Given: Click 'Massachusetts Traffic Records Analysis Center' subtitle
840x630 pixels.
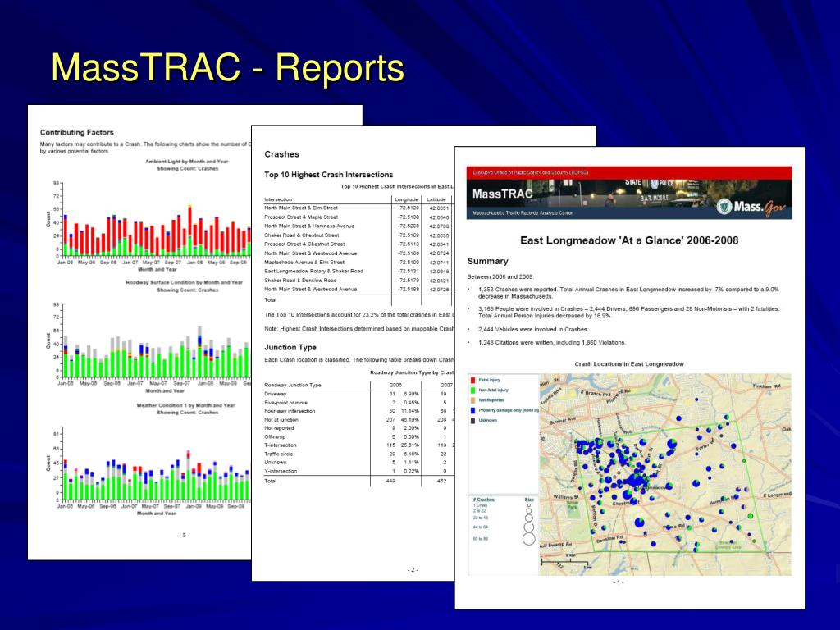Looking at the screenshot, I should point(523,212).
